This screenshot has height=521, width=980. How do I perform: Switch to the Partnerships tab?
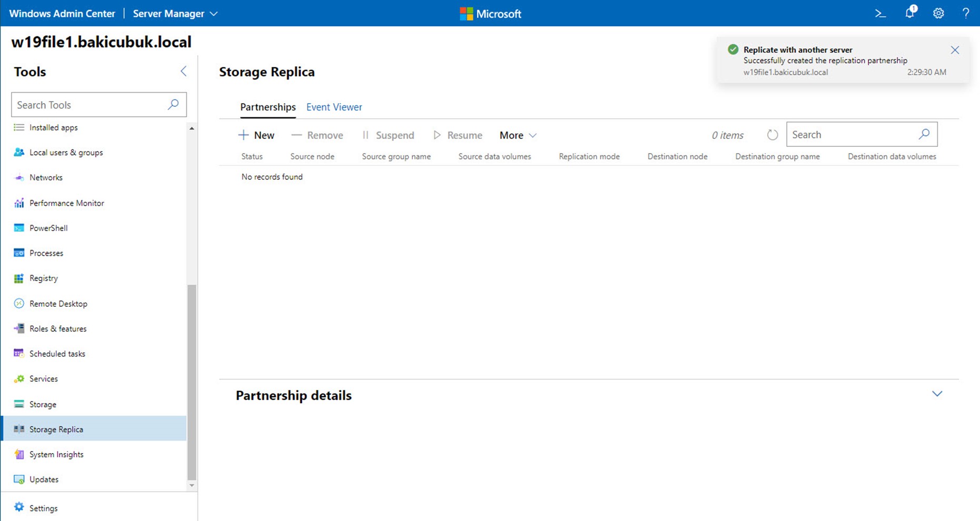tap(268, 107)
